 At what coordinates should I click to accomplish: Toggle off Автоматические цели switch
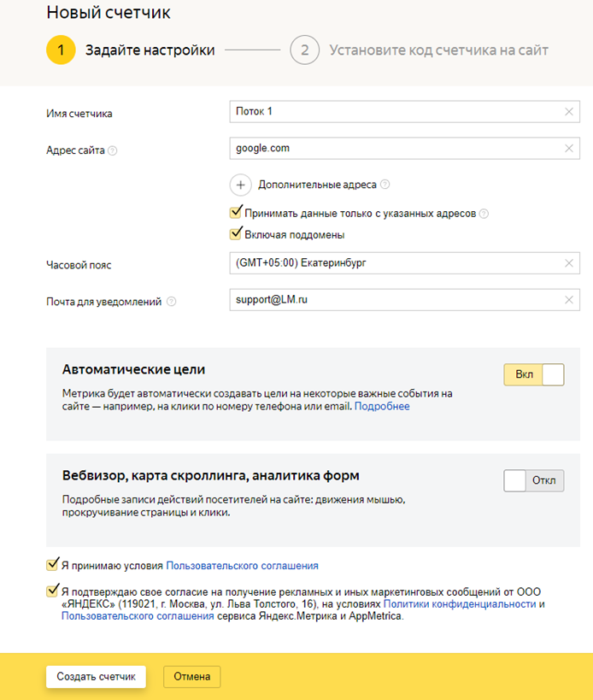534,375
